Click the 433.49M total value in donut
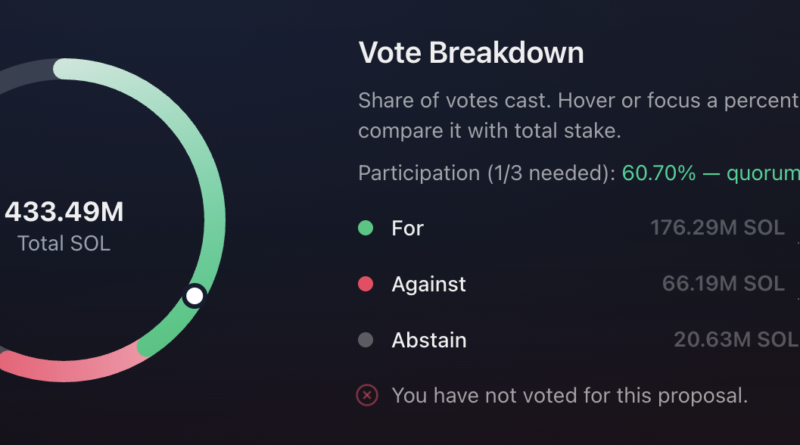This screenshot has height=445, width=800. click(64, 211)
